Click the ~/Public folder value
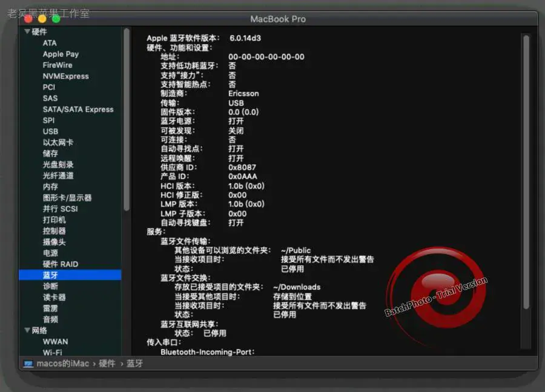 (x=296, y=250)
